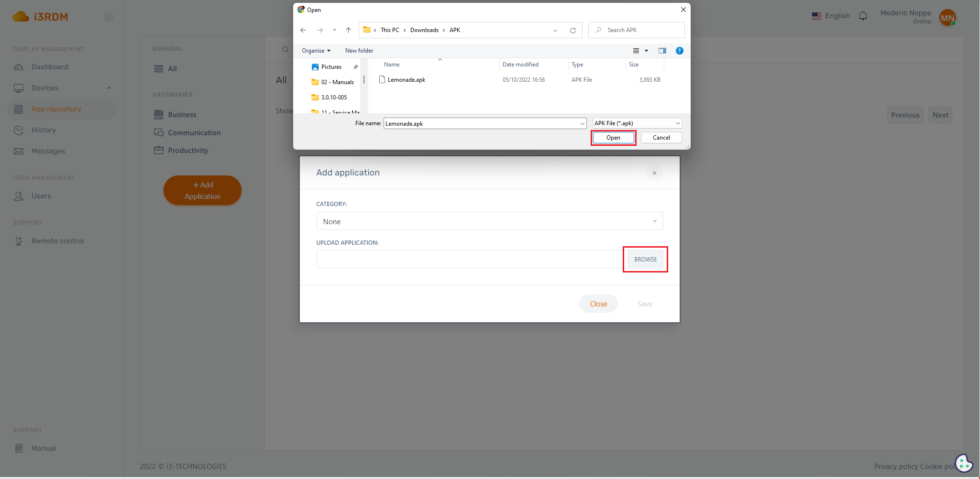The height and width of the screenshot is (479, 980).
Task: Go up one folder level
Action: coord(348,30)
